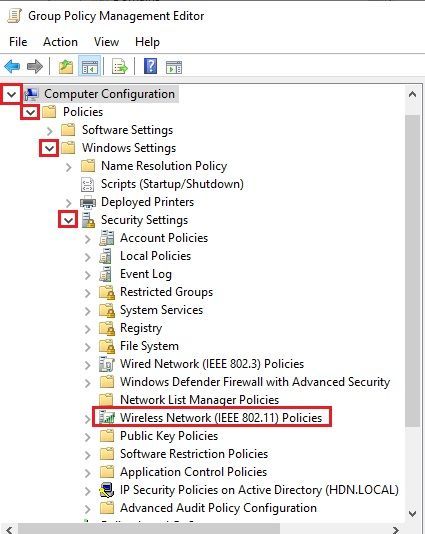Click the gray Forward arrow toolbar icon
Screen dimensions: 425x534
35,66
